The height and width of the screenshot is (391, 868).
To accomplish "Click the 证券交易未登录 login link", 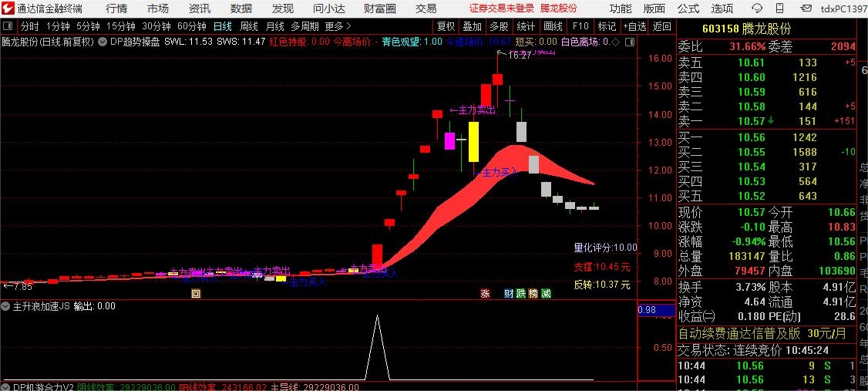I will [502, 8].
